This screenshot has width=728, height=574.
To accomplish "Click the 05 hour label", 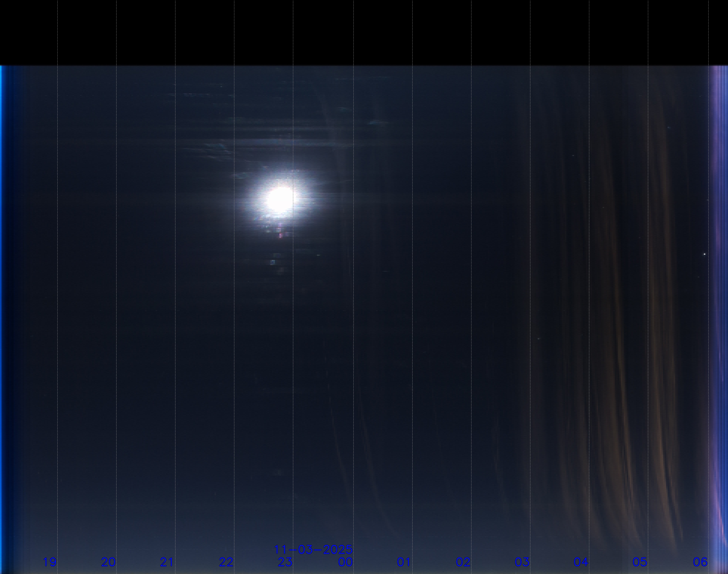I will [x=640, y=562].
